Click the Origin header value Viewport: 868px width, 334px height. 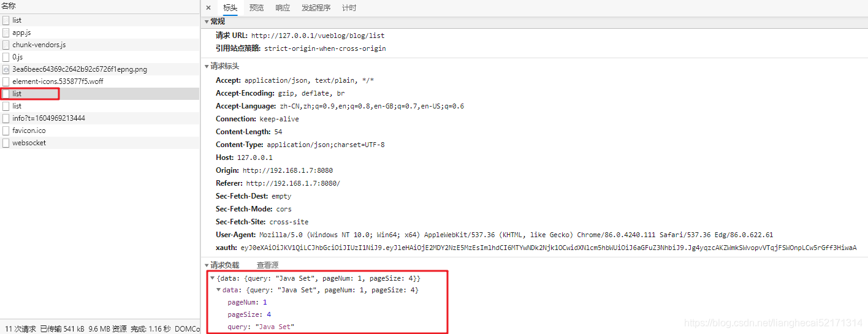[x=287, y=170]
